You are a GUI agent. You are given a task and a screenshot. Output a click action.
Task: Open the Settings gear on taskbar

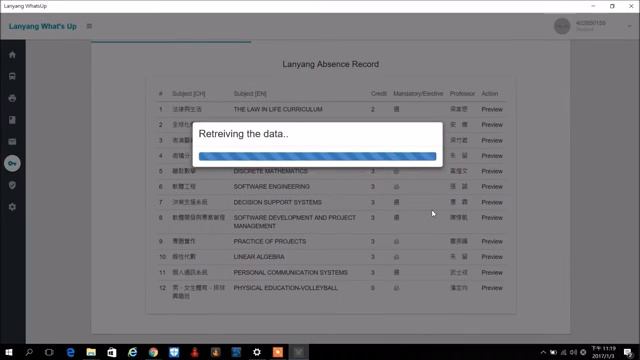coord(257,352)
